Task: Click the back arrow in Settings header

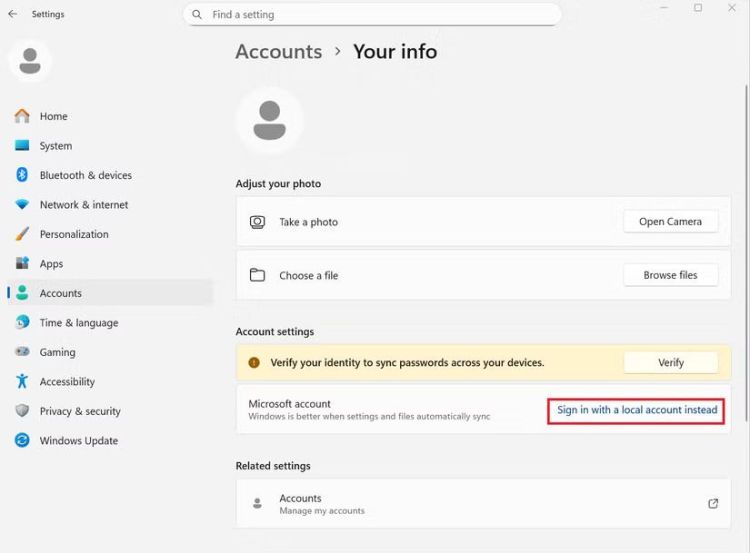Action: click(13, 14)
